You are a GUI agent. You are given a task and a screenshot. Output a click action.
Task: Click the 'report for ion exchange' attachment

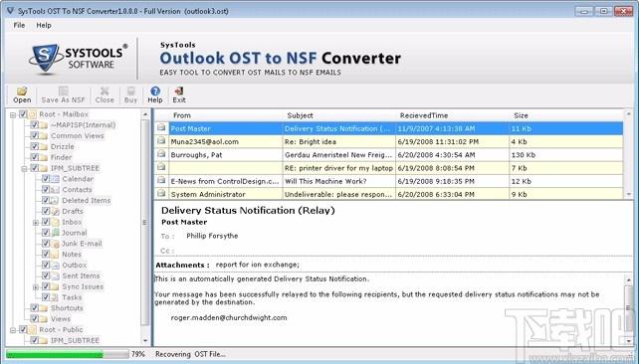click(x=257, y=265)
